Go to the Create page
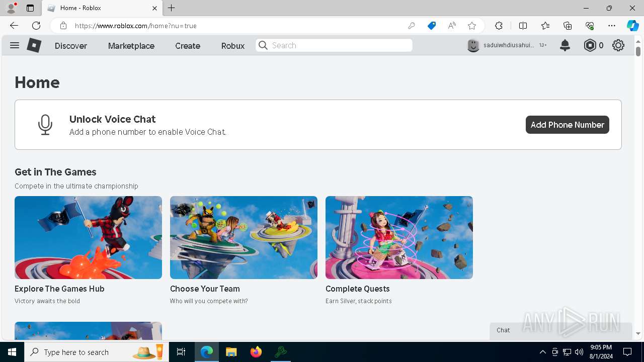The height and width of the screenshot is (362, 644). click(188, 46)
